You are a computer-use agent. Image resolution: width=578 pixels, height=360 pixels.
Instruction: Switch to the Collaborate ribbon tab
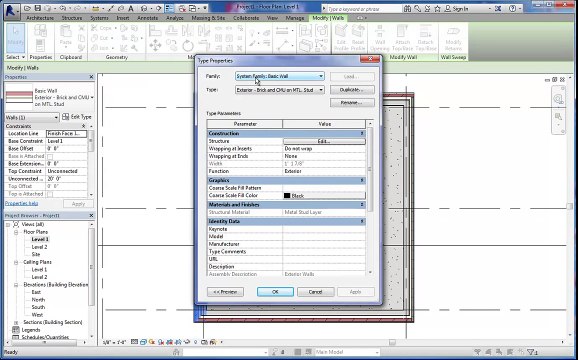click(246, 18)
